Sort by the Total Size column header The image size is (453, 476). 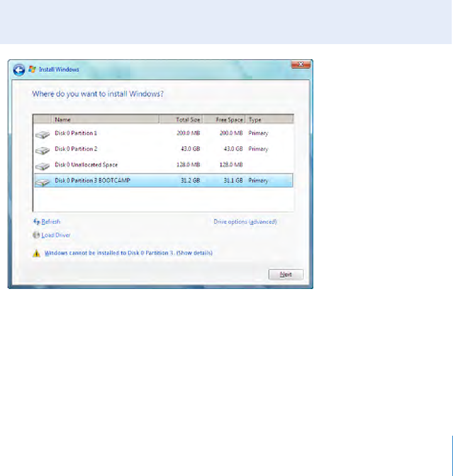(x=181, y=119)
